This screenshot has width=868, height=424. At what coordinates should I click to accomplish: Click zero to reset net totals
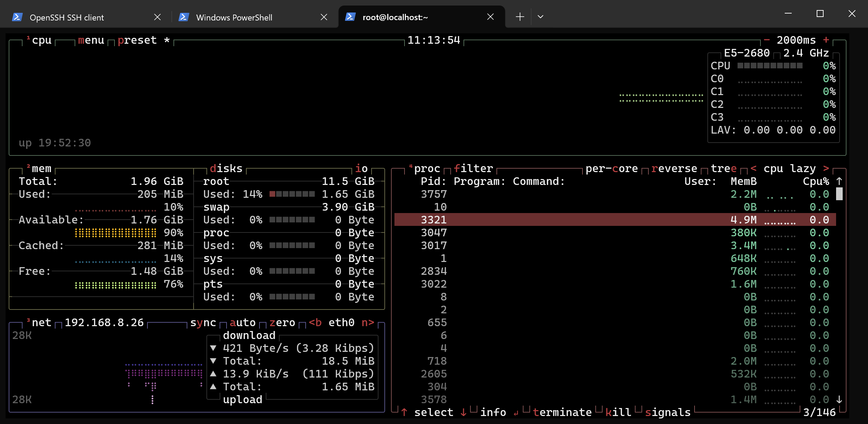(x=282, y=323)
